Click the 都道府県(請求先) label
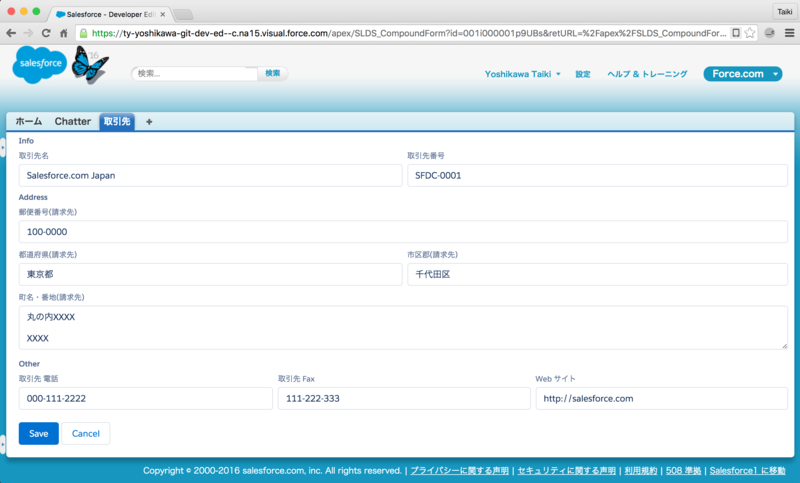 (x=48, y=255)
